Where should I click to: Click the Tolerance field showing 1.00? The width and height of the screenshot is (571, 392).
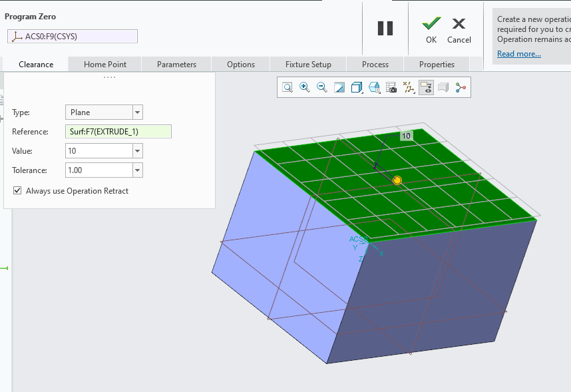[99, 170]
